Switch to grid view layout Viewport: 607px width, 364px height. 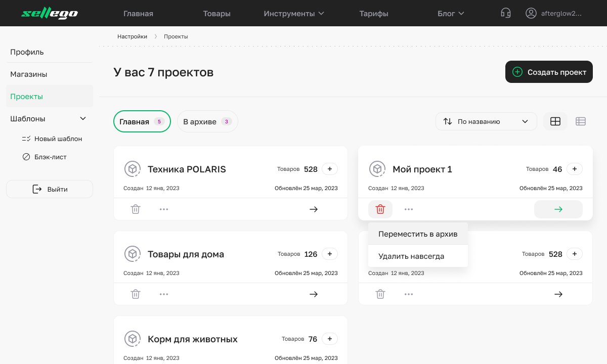pyautogui.click(x=555, y=121)
